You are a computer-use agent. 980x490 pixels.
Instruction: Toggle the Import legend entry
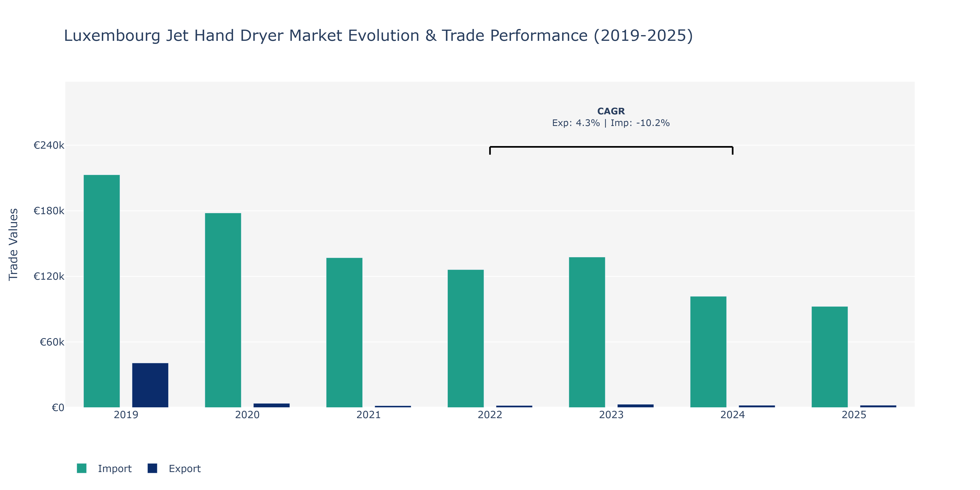104,468
